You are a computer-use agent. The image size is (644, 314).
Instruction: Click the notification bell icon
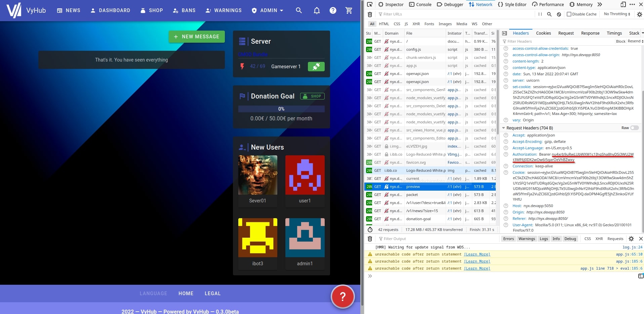click(x=316, y=10)
